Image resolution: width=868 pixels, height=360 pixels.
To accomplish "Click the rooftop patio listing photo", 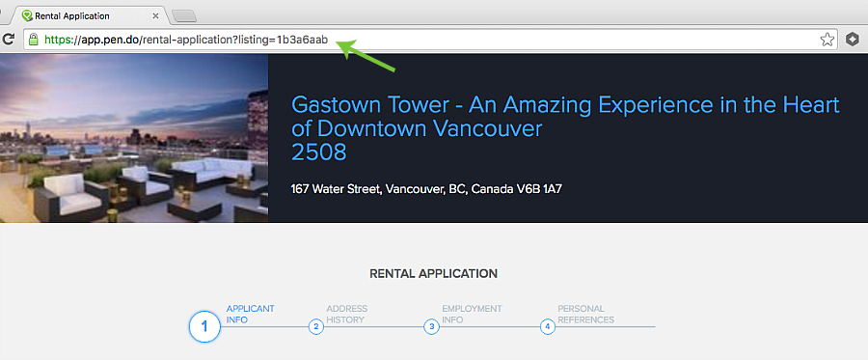I will tap(134, 138).
